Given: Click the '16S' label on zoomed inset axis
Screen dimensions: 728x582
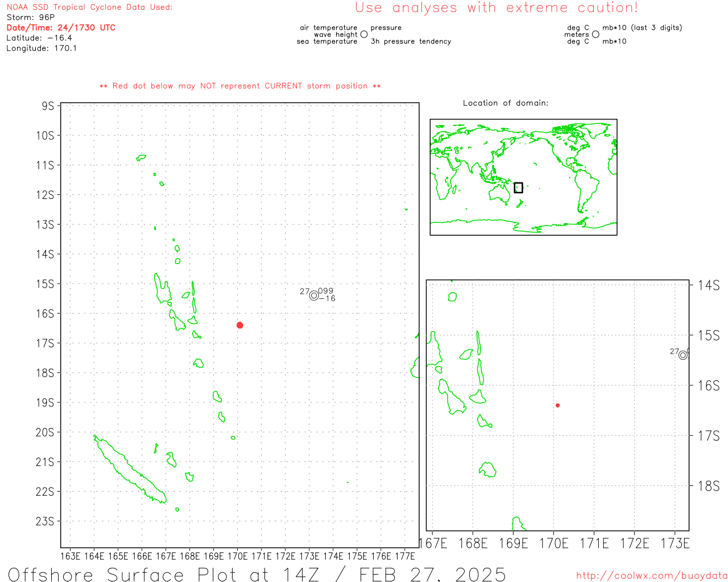Looking at the screenshot, I should coord(709,386).
